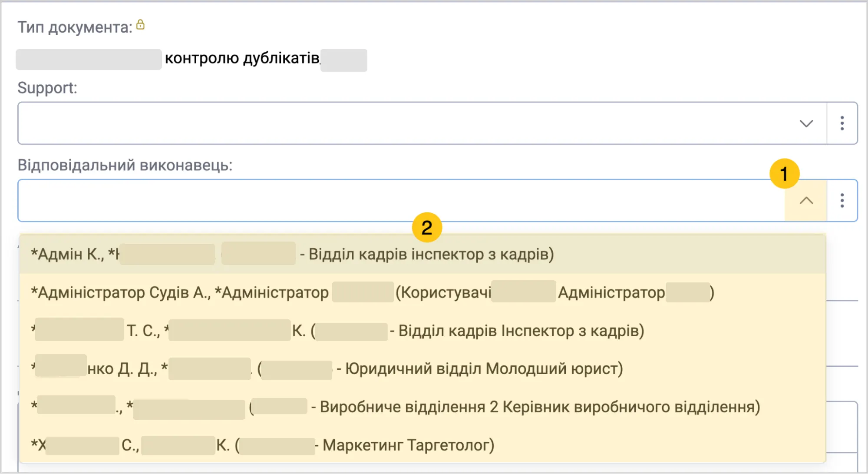868x474 pixels.
Task: Choose the Виробниче відділення 2 Керівник option
Action: coord(422,407)
